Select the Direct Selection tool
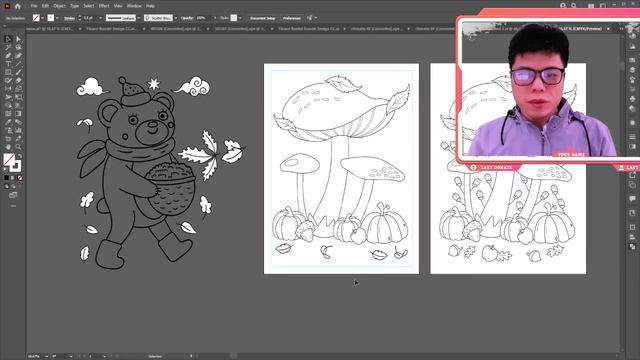This screenshot has height=360, width=640. (x=18, y=39)
